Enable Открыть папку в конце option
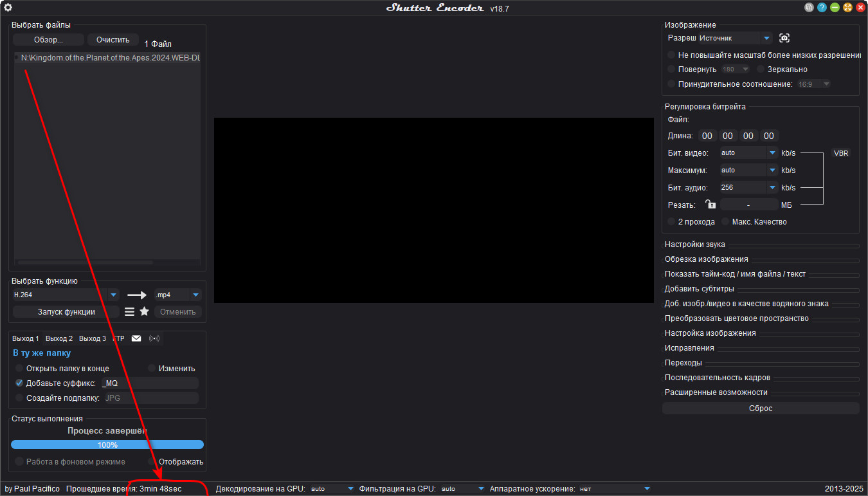This screenshot has width=868, height=496. [x=62, y=369]
